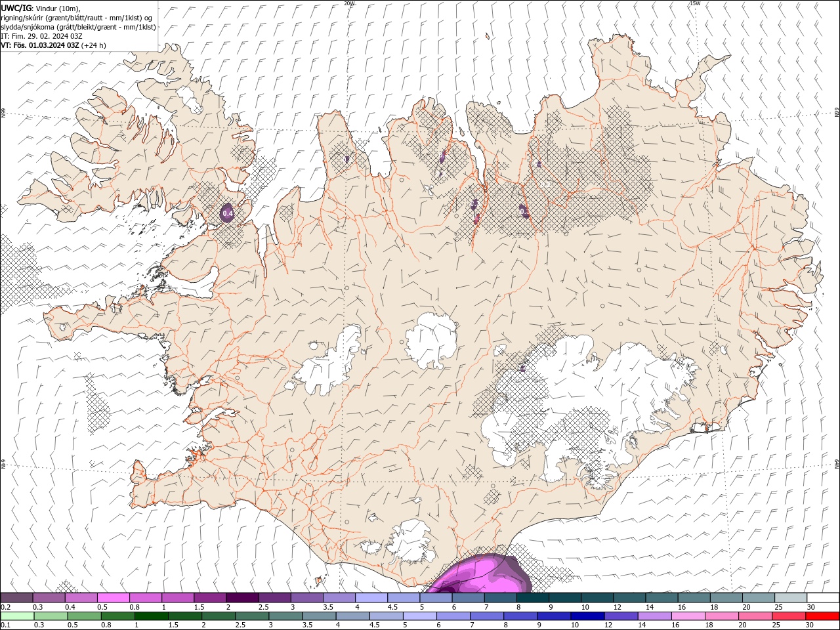Select the pale green 0.1 rain legend swatch
Image resolution: width=840 pixels, height=630 pixels.
point(17,616)
